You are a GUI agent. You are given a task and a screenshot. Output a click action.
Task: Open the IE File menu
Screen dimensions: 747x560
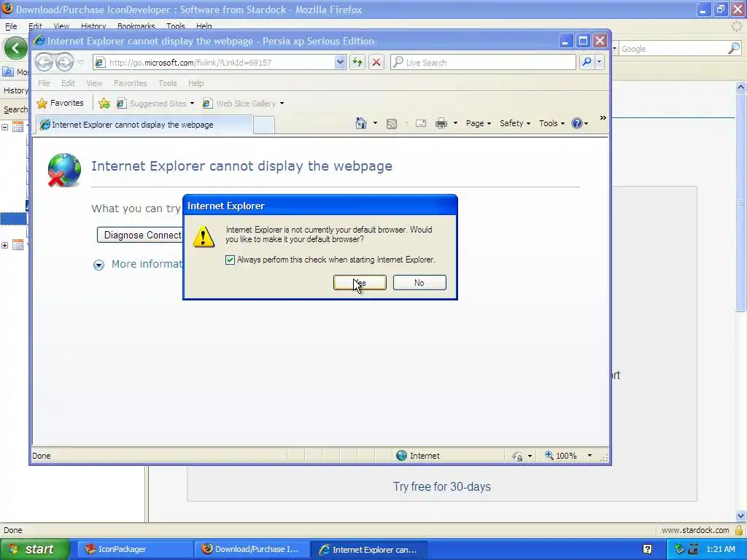(44, 83)
